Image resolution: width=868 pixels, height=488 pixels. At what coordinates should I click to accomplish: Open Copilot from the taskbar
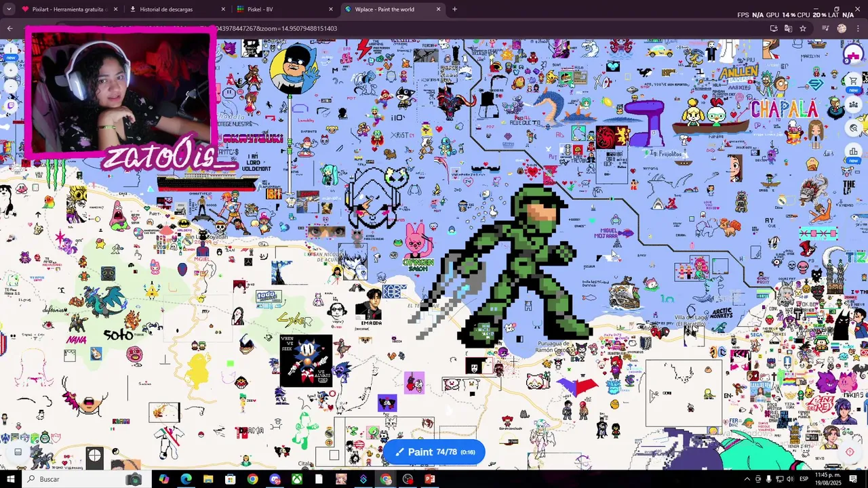click(x=163, y=479)
